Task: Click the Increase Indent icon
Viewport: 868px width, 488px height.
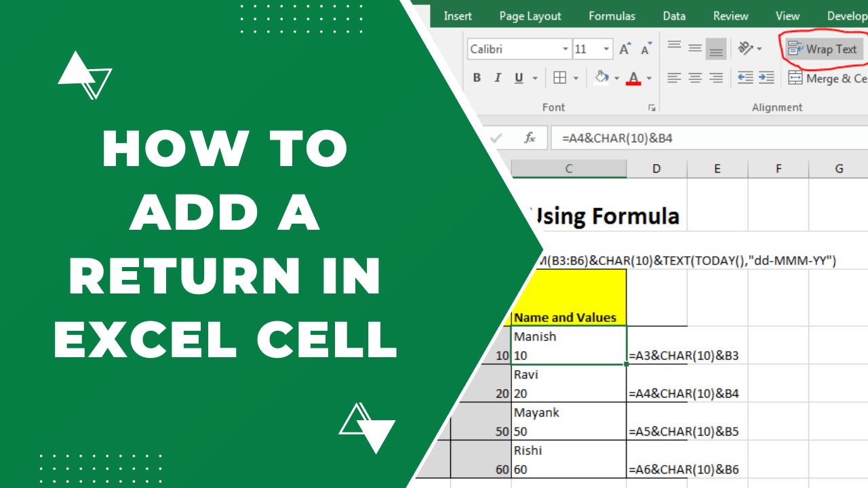Action: 766,77
